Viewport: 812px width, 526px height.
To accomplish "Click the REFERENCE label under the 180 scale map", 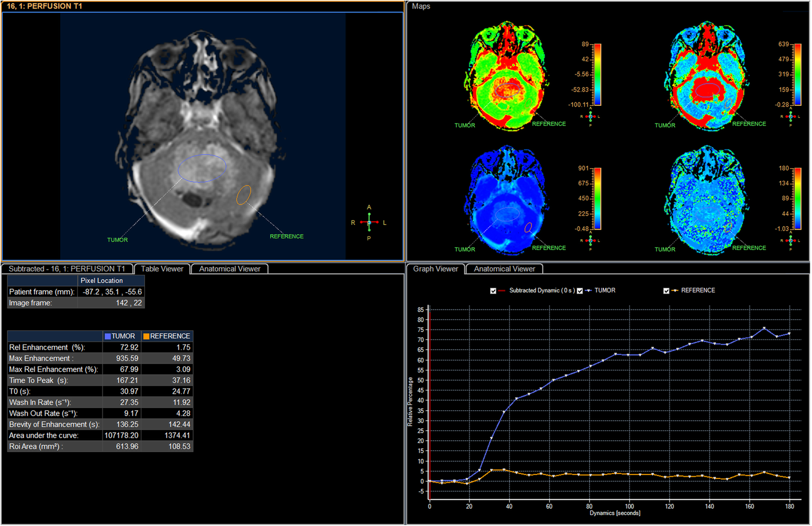I will click(x=749, y=248).
